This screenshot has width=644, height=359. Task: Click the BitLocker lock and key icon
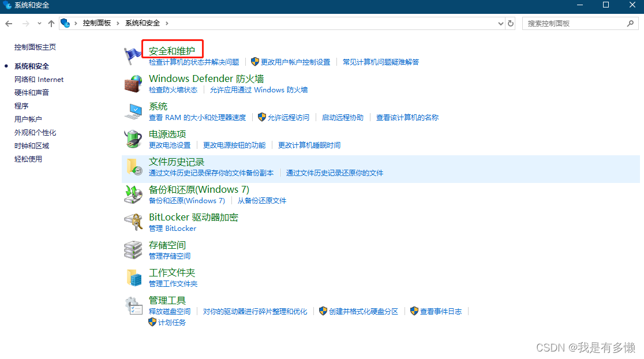[x=133, y=222]
